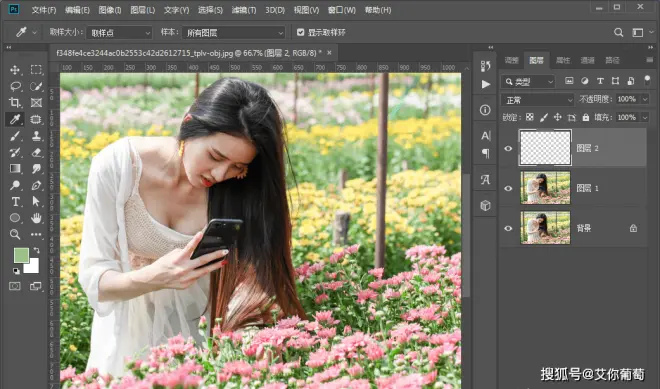The width and height of the screenshot is (660, 389).
Task: Select the Horizontal Type tool
Action: point(15,202)
